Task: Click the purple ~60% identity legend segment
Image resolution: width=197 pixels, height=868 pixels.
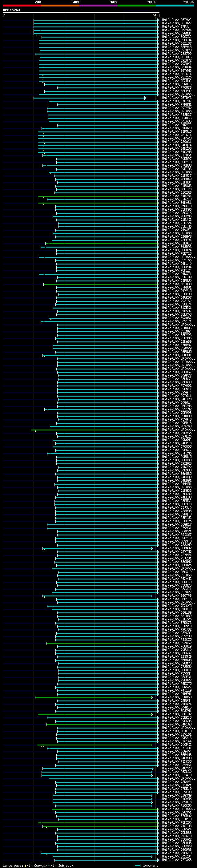Action: [x=99, y=6]
